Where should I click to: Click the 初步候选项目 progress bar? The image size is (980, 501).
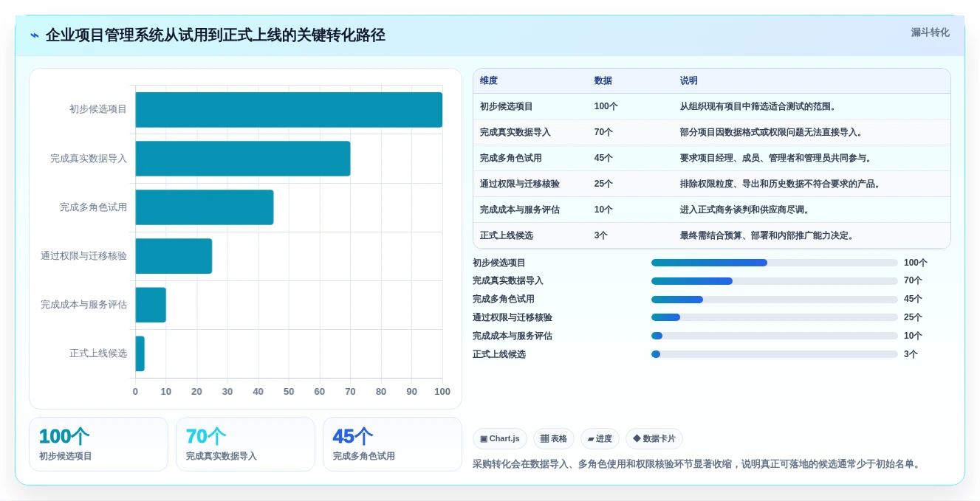[x=775, y=263]
